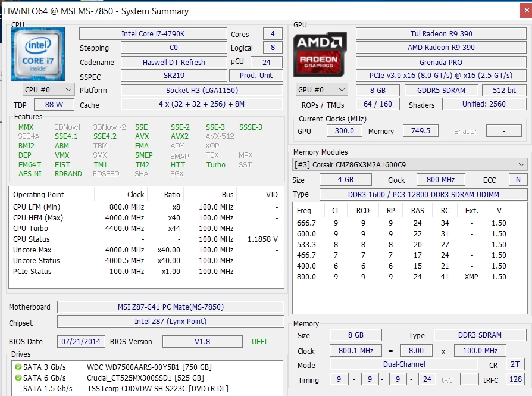Click the CR 2T command rate field
This screenshot has height=396, width=532.
[515, 364]
